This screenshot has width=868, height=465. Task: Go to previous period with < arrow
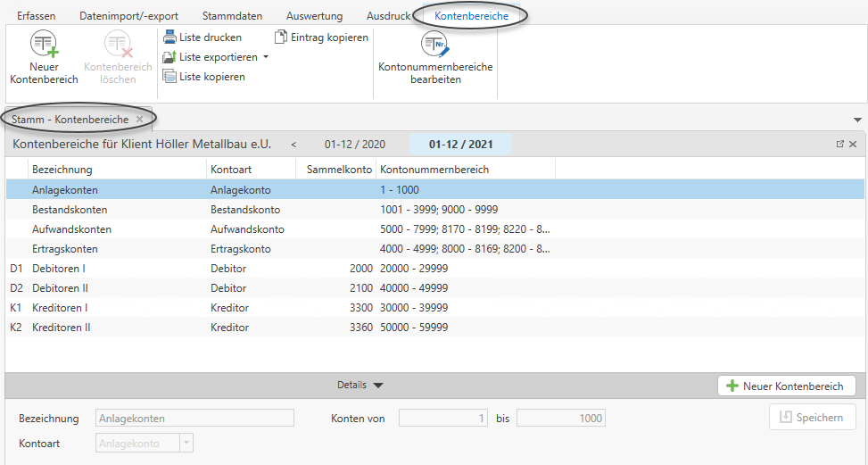click(x=294, y=144)
